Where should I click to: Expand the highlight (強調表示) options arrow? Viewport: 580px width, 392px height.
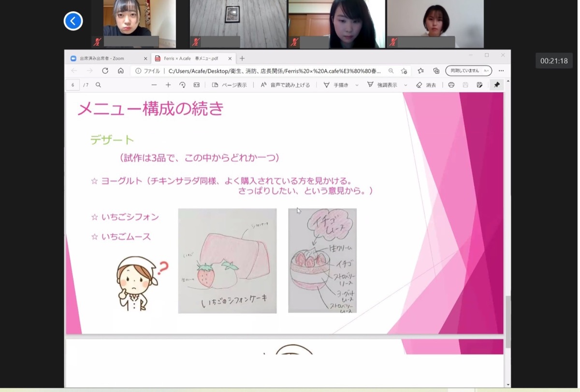point(406,85)
